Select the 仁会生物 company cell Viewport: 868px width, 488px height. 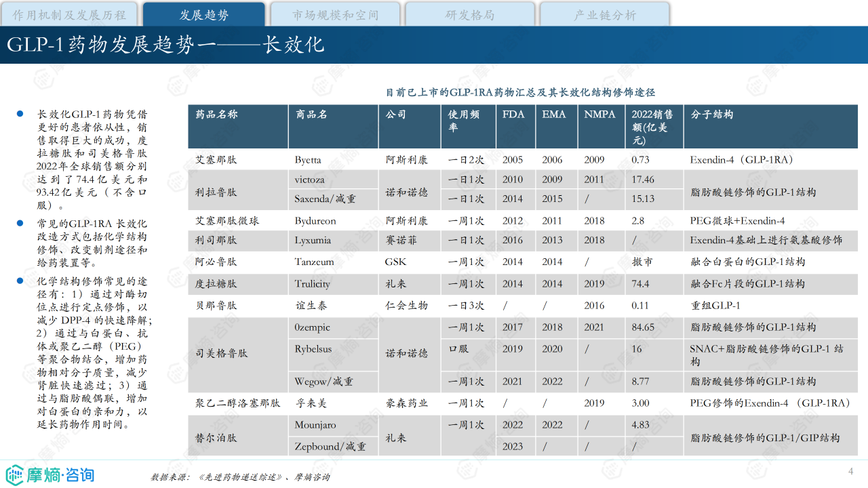click(410, 306)
